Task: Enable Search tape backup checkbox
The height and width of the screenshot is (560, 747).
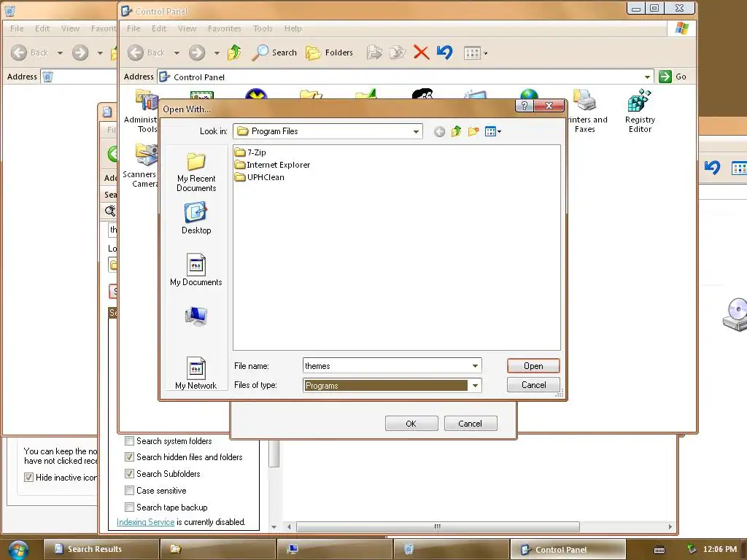Action: [x=129, y=507]
